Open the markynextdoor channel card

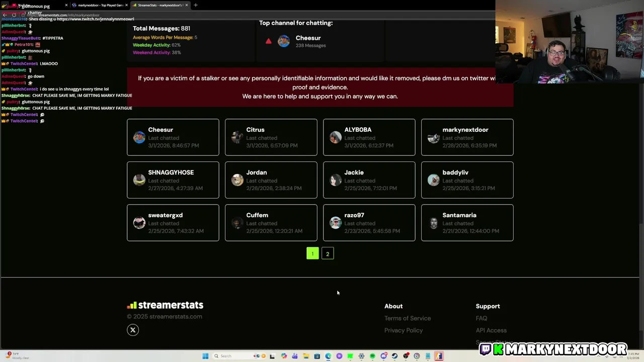(467, 137)
